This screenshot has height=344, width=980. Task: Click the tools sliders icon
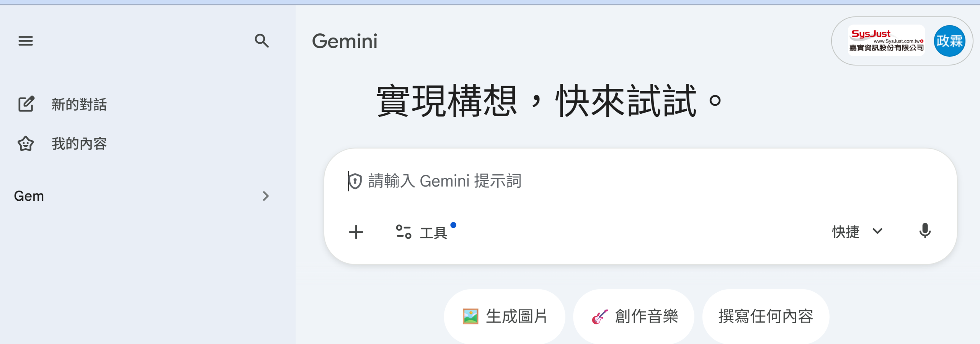pos(403,232)
